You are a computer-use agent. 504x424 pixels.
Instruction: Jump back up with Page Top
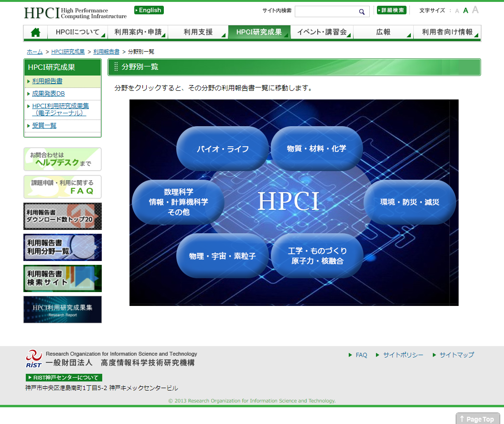click(x=478, y=419)
